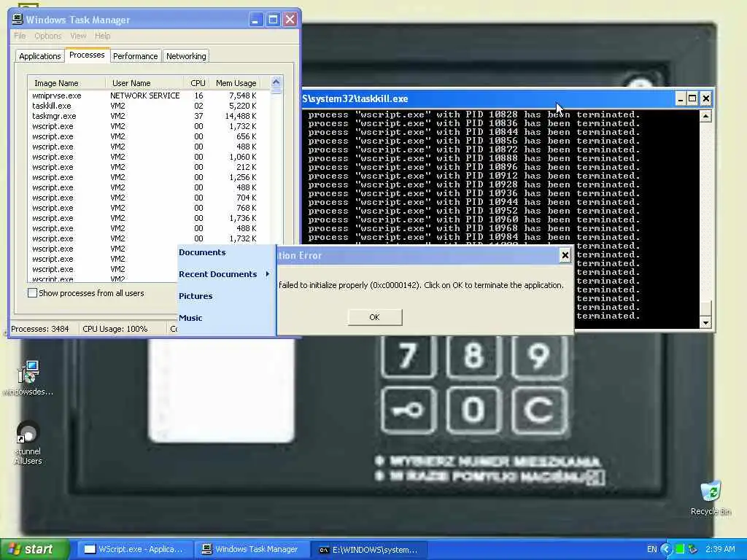
Task: Select the taskmgr.exe process row
Action: click(144, 116)
